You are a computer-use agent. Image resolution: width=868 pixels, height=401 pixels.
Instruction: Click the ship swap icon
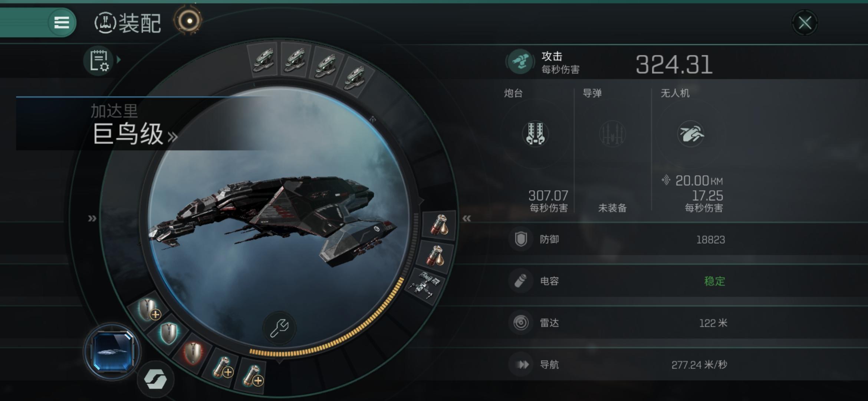[x=155, y=379]
